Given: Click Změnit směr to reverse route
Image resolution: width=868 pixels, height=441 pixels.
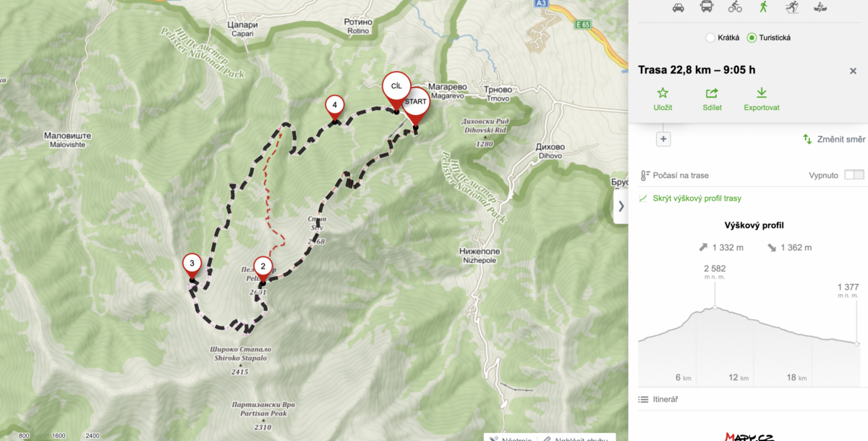Looking at the screenshot, I should 833,139.
